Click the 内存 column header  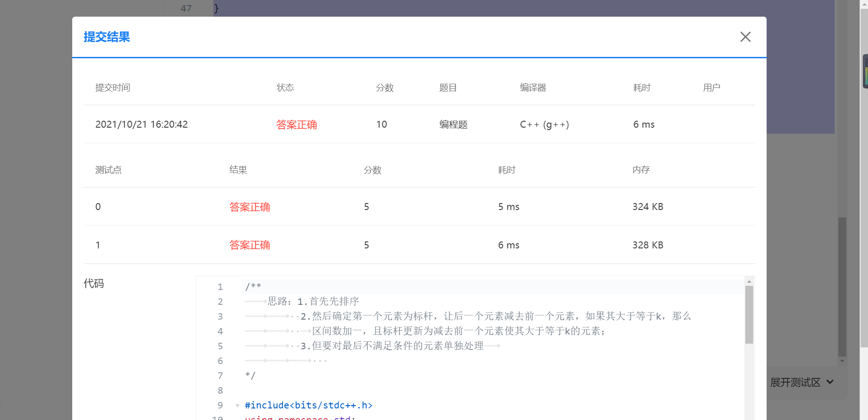pos(641,170)
